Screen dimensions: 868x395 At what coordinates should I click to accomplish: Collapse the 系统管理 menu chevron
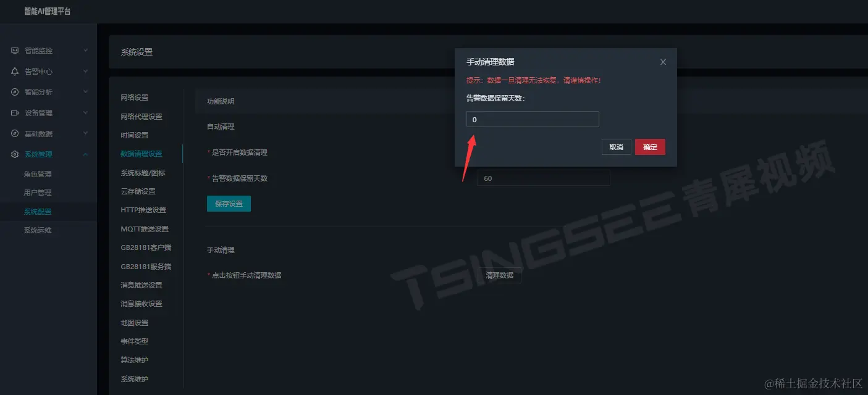coord(85,154)
